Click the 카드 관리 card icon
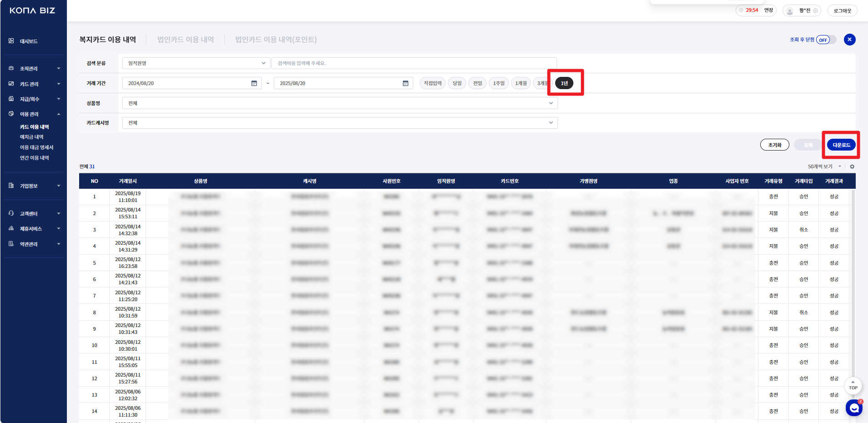Image resolution: width=868 pixels, height=423 pixels. pyautogui.click(x=11, y=84)
